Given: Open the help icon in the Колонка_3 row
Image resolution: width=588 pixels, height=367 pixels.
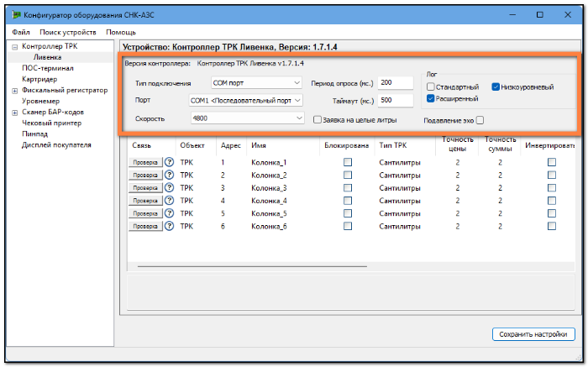Looking at the screenshot, I should (169, 188).
